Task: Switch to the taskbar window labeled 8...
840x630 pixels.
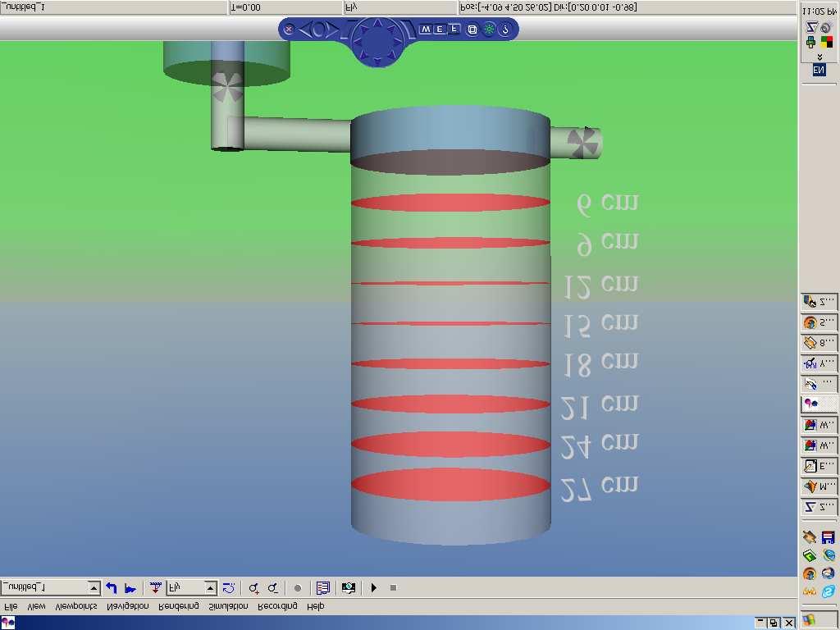Action: pyautogui.click(x=819, y=343)
